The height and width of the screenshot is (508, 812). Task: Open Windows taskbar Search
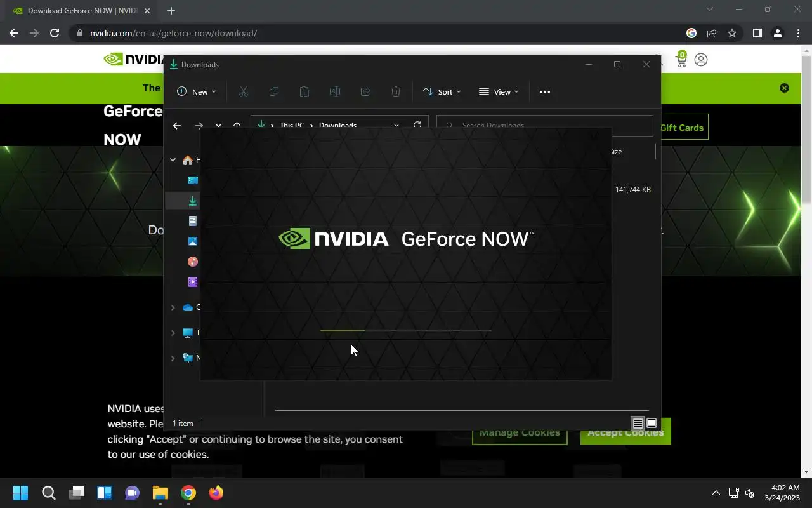(x=48, y=493)
